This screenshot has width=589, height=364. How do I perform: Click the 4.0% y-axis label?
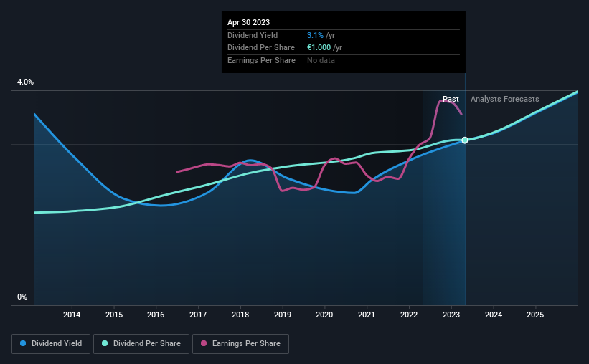point(25,82)
